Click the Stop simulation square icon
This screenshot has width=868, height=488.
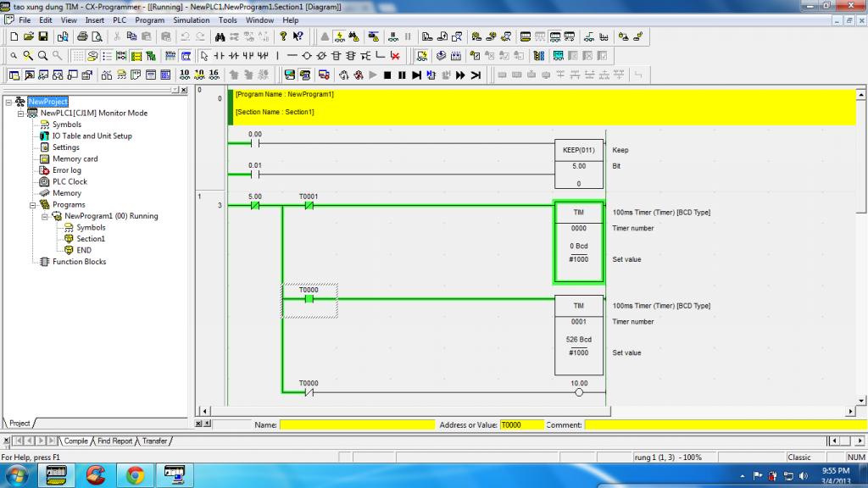[387, 75]
